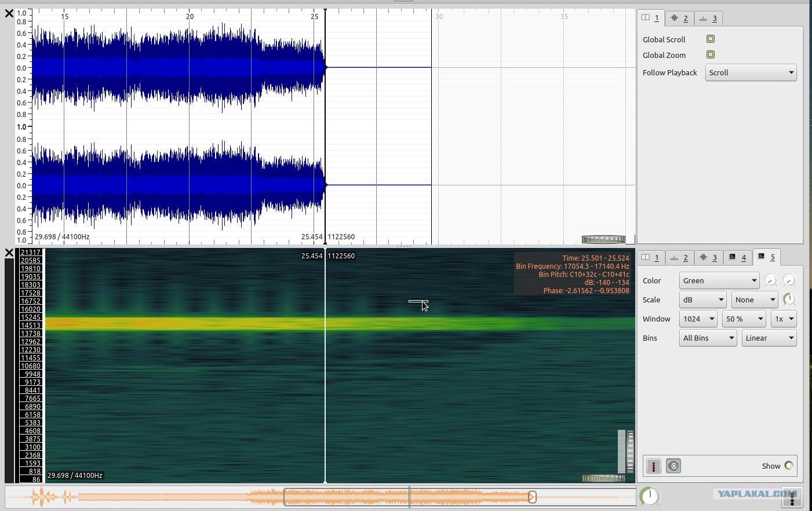The width and height of the screenshot is (812, 511).
Task: Click the 1122560 sample frame label in spectrogram
Action: (341, 256)
